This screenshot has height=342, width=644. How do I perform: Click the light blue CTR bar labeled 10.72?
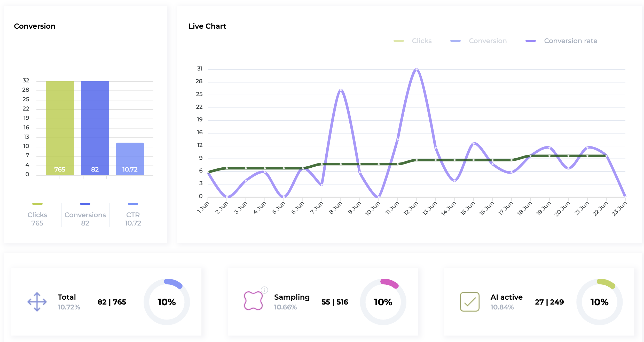click(x=130, y=159)
